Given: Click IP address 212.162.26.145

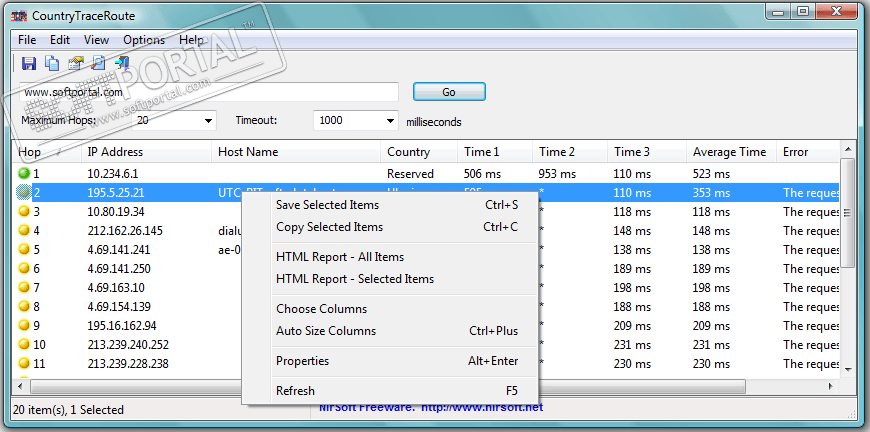Looking at the screenshot, I should [125, 231].
